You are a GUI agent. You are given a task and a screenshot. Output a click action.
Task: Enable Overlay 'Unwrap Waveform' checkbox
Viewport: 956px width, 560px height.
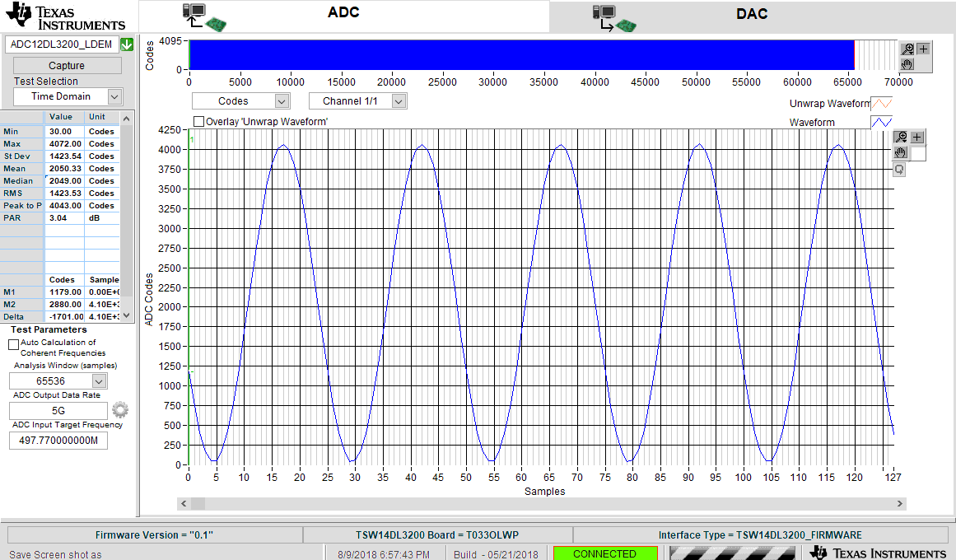pyautogui.click(x=198, y=121)
